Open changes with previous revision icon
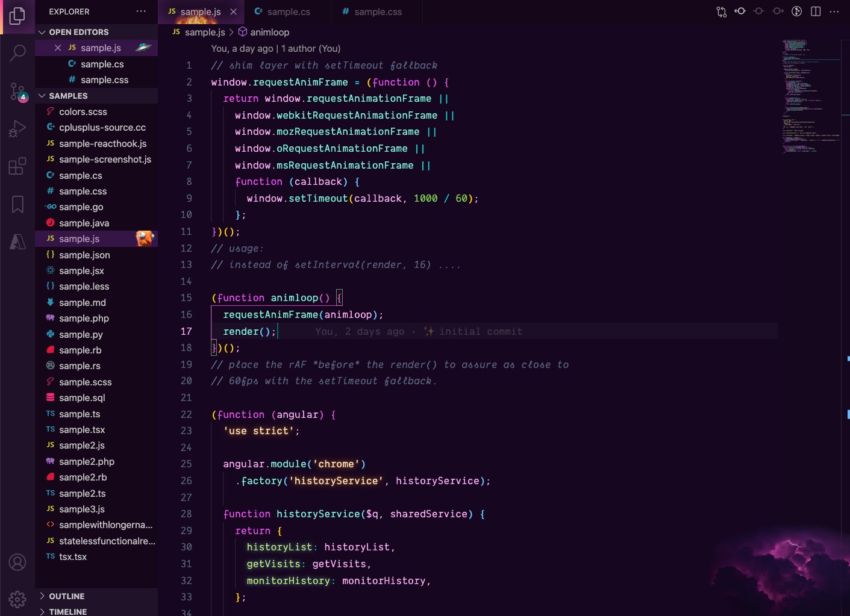 click(x=740, y=11)
